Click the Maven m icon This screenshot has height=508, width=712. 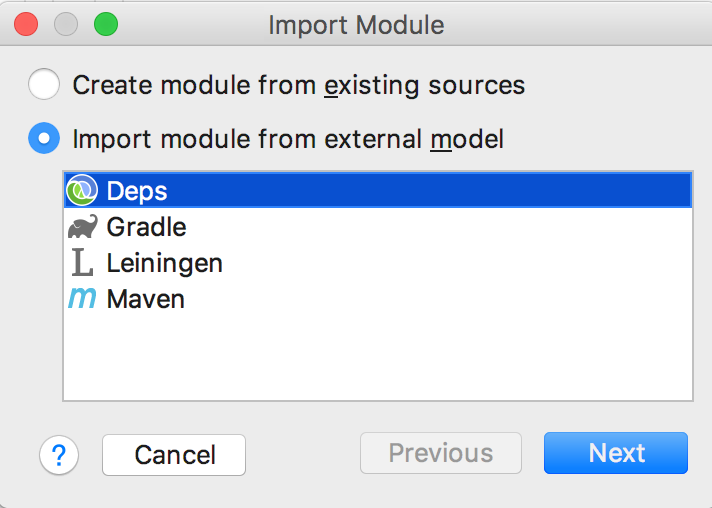coord(82,299)
